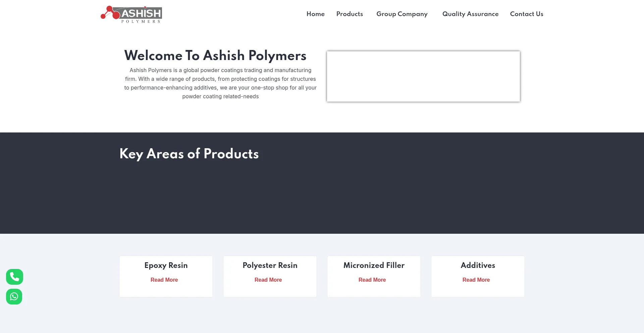Open Read More for Polyester Resin
This screenshot has width=644, height=333.
click(268, 280)
